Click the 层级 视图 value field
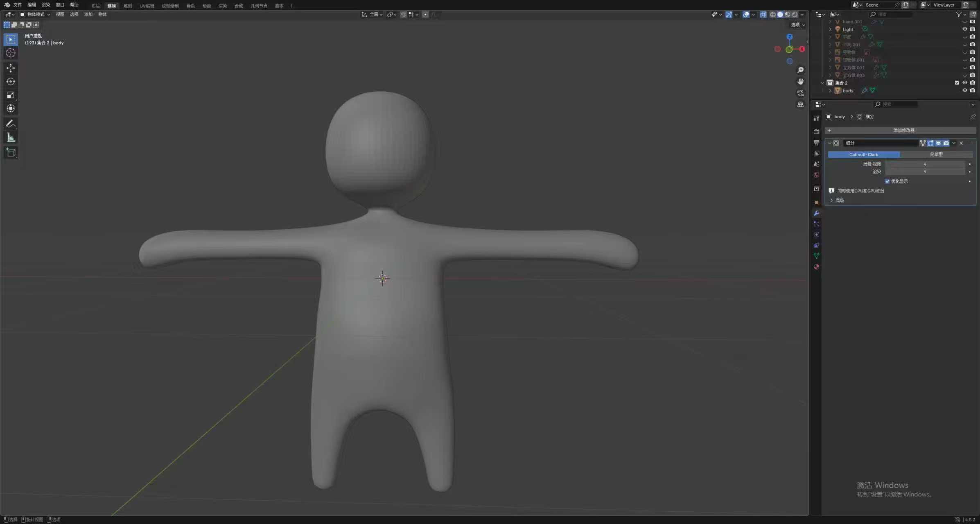980x524 pixels. point(924,164)
